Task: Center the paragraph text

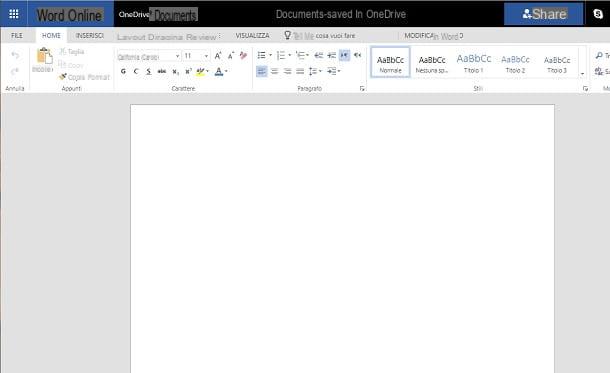Action: click(x=275, y=71)
